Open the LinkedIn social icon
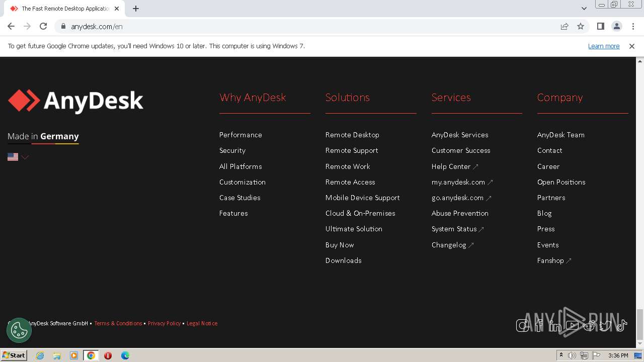The width and height of the screenshot is (644, 362). coord(555,325)
